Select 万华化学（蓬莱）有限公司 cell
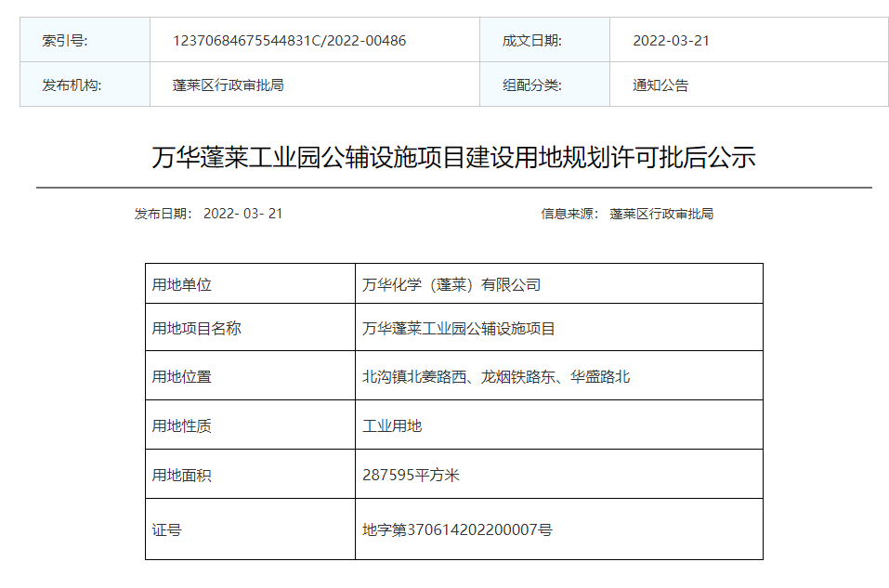 tap(559, 283)
